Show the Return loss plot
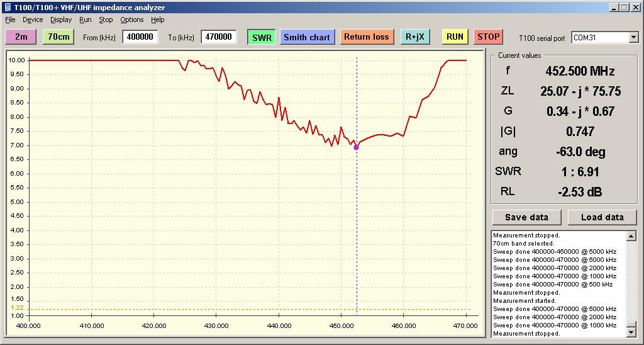The height and width of the screenshot is (345, 644). (367, 37)
